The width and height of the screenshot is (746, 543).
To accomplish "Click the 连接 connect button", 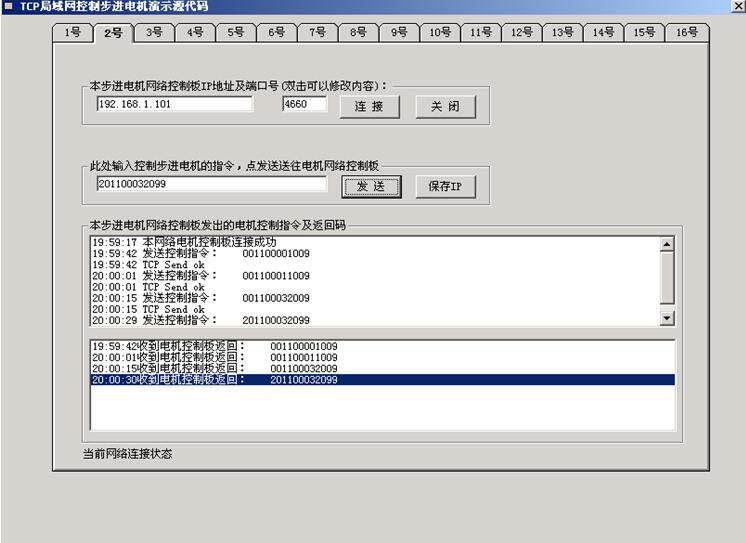I will (x=369, y=107).
